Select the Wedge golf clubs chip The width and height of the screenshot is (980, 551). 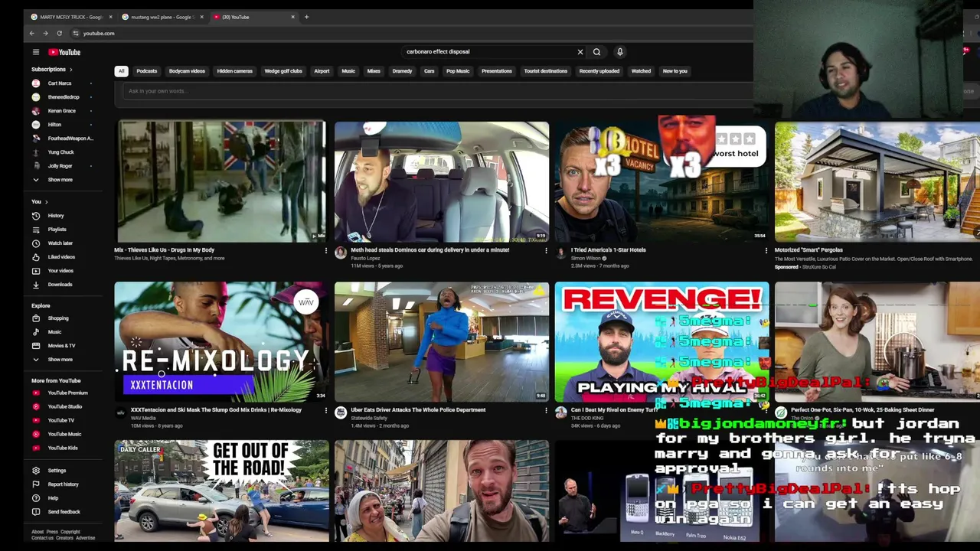[x=283, y=71]
